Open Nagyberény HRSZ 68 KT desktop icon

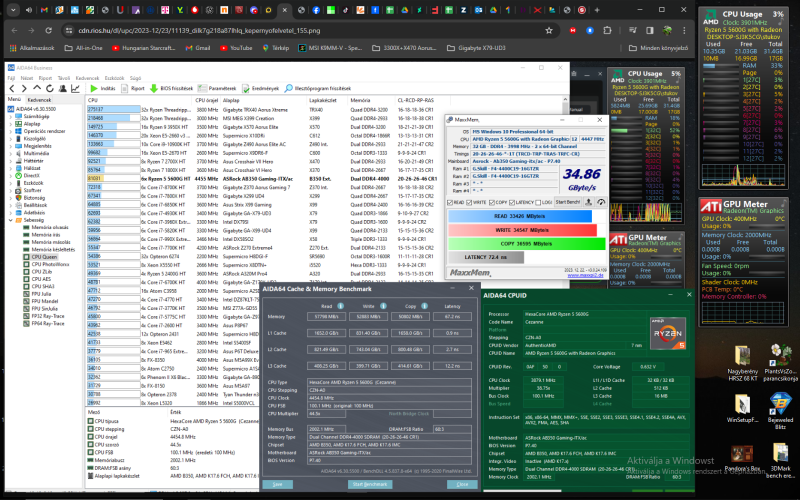[742, 363]
